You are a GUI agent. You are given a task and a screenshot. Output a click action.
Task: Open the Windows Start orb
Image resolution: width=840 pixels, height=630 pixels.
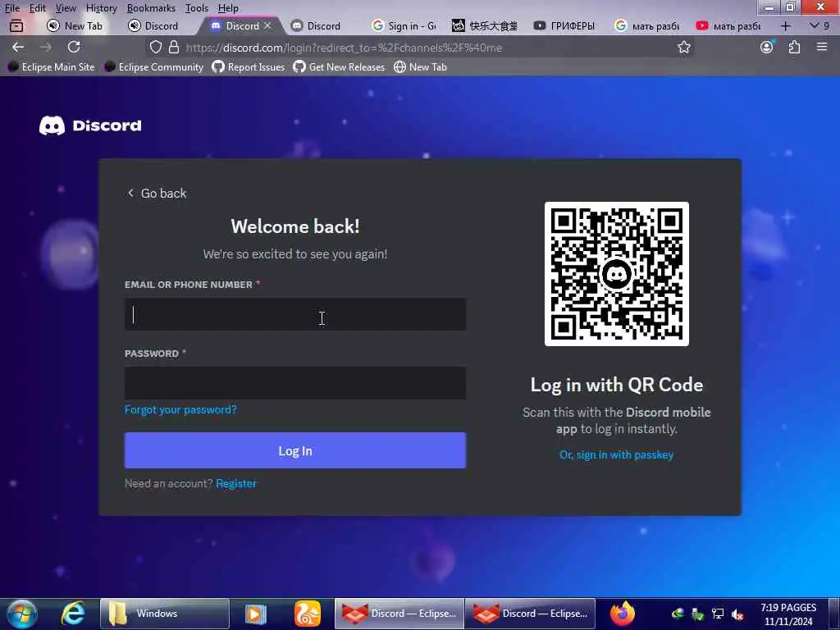[x=22, y=614]
